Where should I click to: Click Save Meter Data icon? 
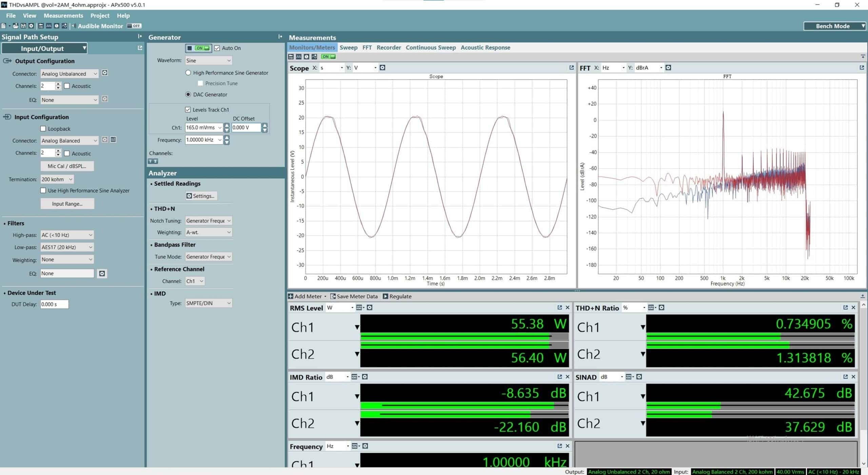(333, 296)
